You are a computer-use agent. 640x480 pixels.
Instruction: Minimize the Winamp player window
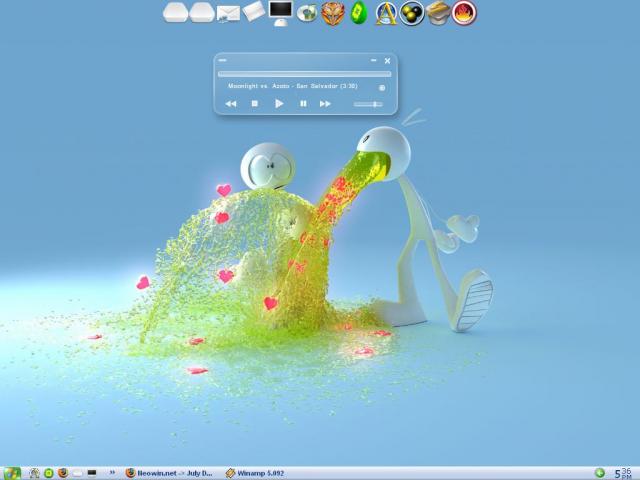click(x=373, y=60)
